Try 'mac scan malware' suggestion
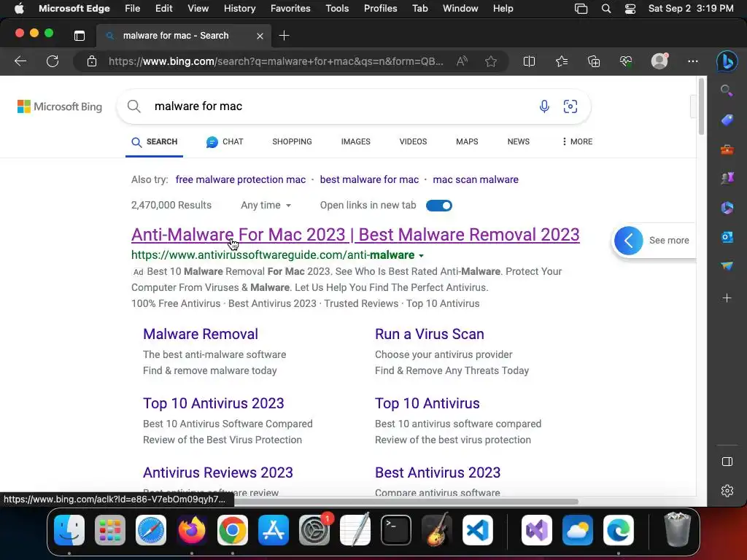 pos(476,179)
